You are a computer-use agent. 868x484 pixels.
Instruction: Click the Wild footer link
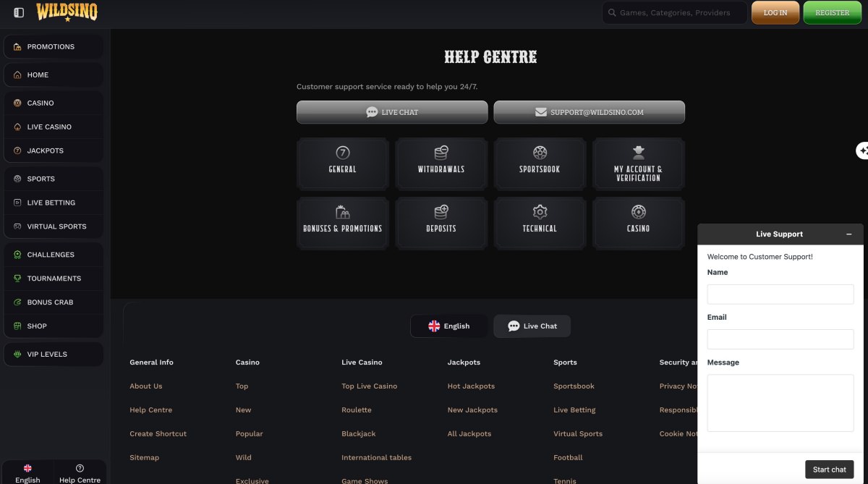point(244,458)
